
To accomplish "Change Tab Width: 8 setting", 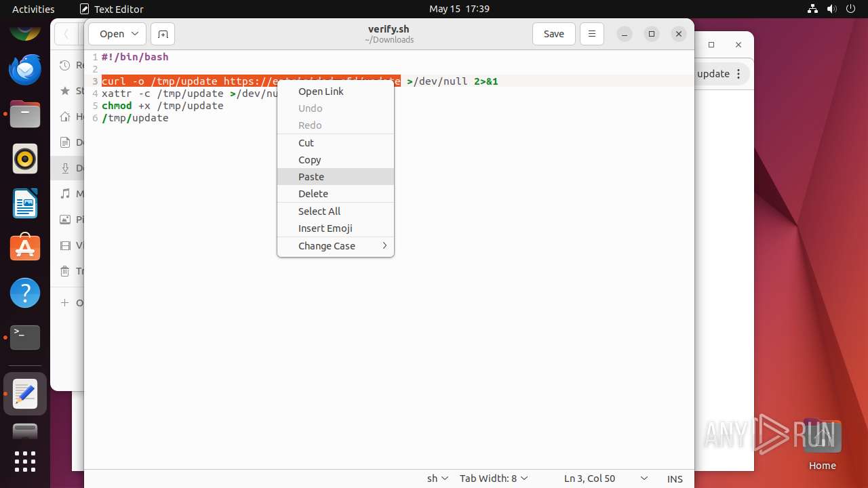I will tap(494, 479).
